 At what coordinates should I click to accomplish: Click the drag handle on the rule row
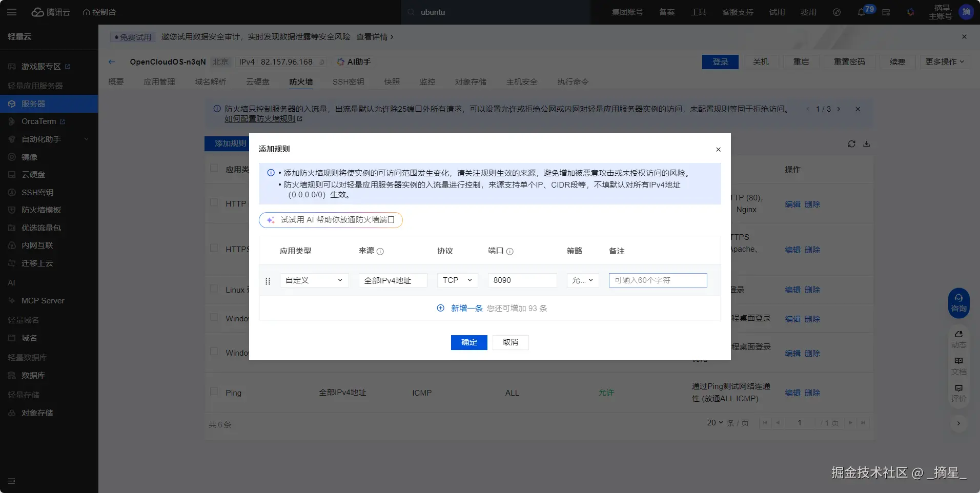pyautogui.click(x=268, y=281)
